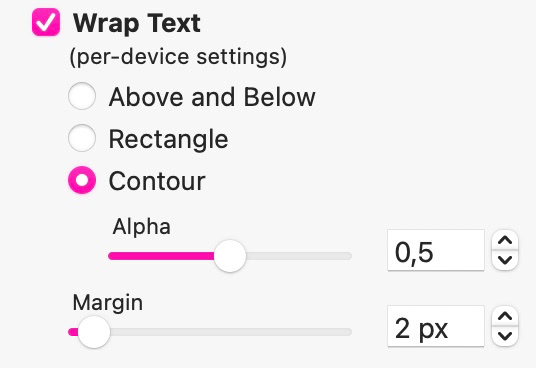The image size is (536, 368).
Task: Click the Alpha slider handle
Action: pos(230,256)
